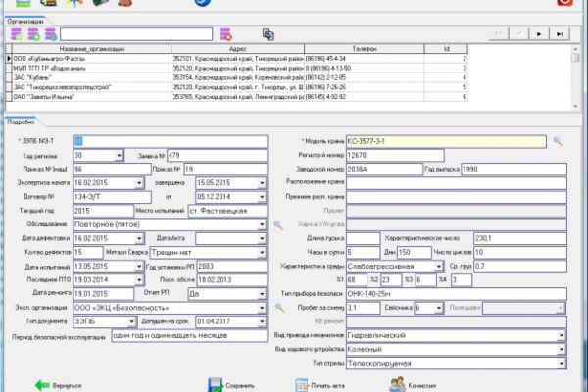Viewport: 588px width, 392px height.
Task: Click the Печать акта button label
Action: pyautogui.click(x=327, y=385)
